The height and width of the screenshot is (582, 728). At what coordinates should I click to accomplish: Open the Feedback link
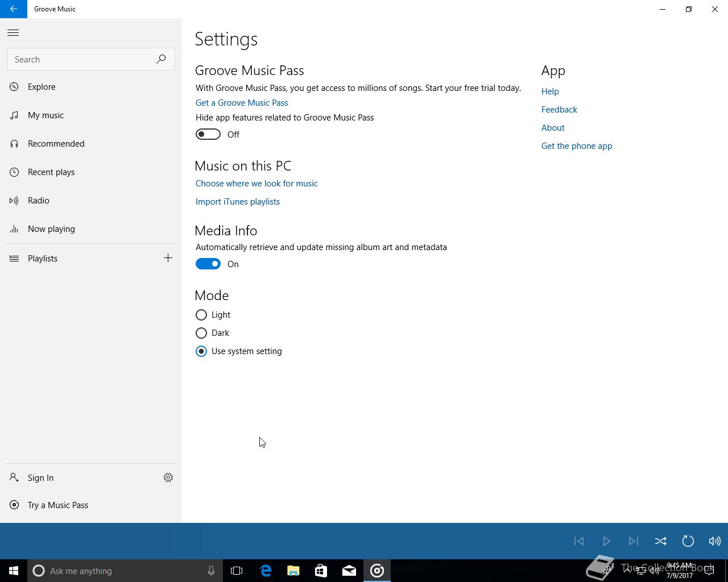(x=559, y=110)
